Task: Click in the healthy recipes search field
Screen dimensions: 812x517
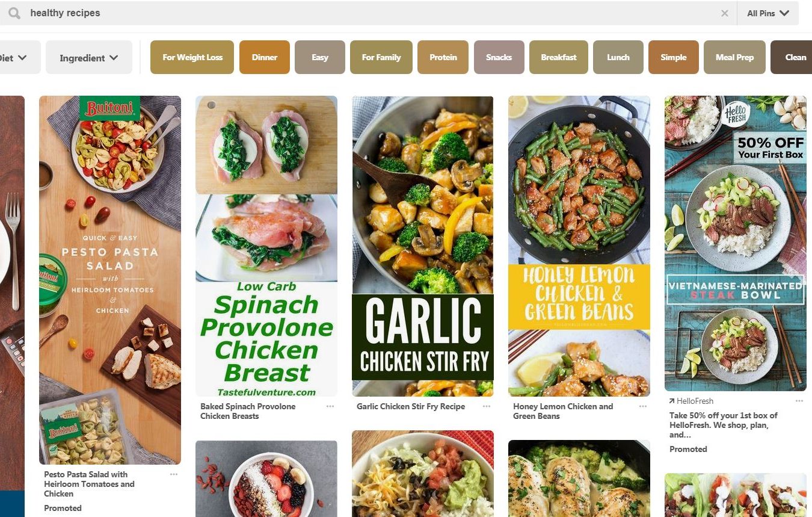Action: pos(373,13)
